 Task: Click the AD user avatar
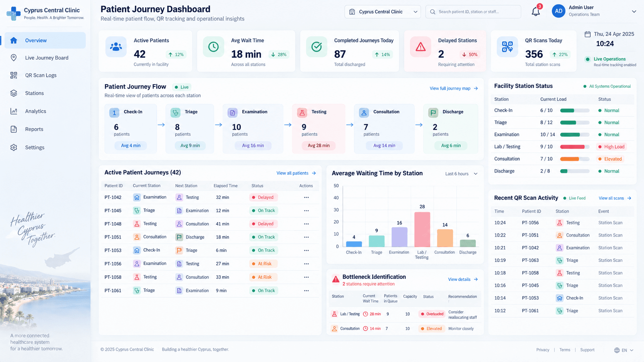coord(558,11)
